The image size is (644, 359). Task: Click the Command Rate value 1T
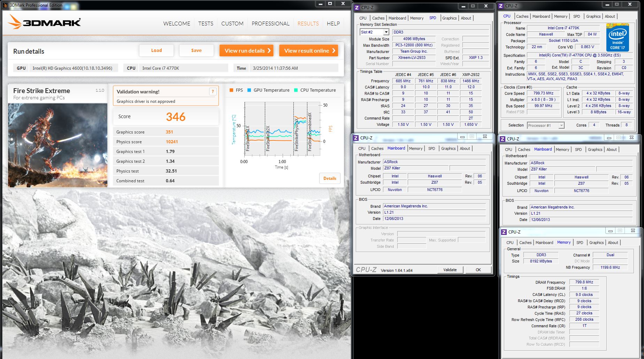tap(584, 326)
